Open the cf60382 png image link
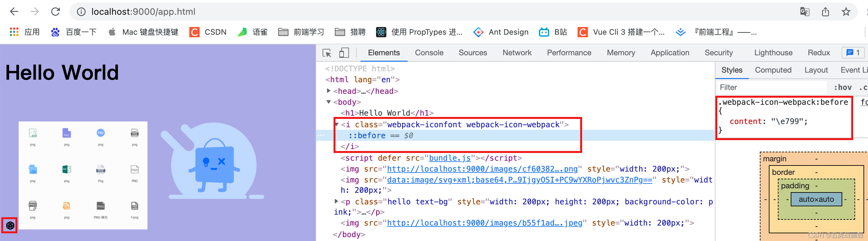 click(482, 169)
